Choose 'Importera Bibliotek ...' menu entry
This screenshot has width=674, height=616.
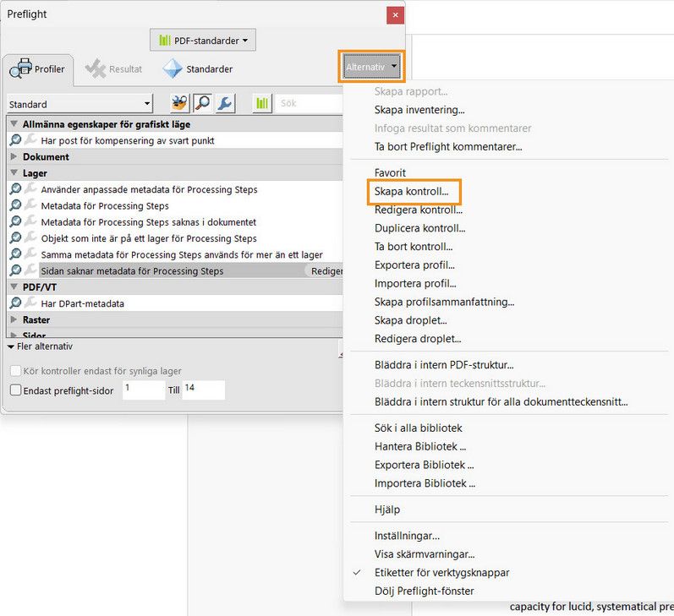(425, 483)
